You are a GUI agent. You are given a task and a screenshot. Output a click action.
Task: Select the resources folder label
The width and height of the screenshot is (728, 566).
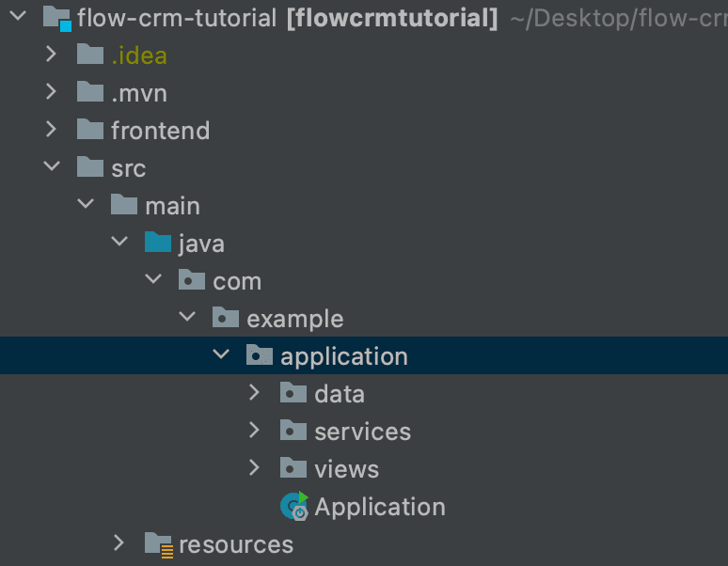click(236, 544)
